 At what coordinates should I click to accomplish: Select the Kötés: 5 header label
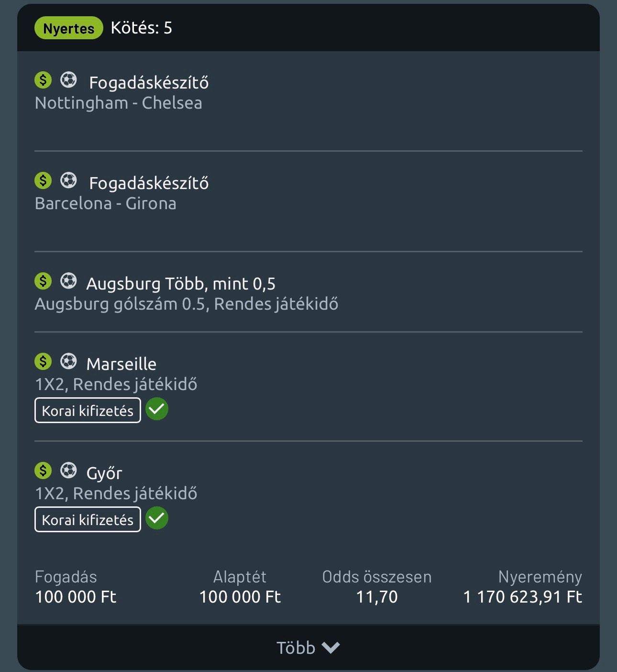141,28
